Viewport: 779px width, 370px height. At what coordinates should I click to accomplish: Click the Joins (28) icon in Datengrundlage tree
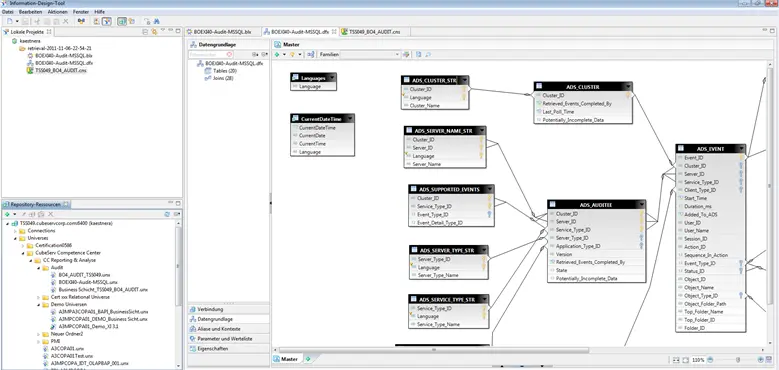(209, 78)
